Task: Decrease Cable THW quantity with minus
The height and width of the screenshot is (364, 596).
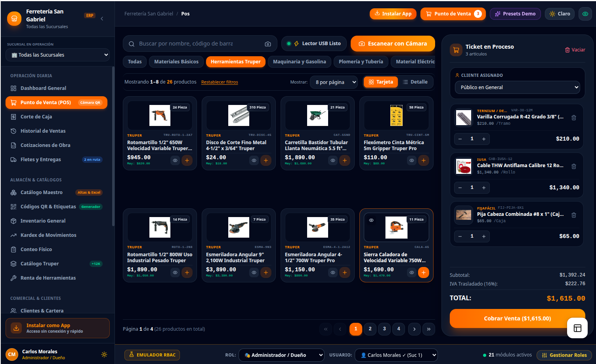Action: 460,188
